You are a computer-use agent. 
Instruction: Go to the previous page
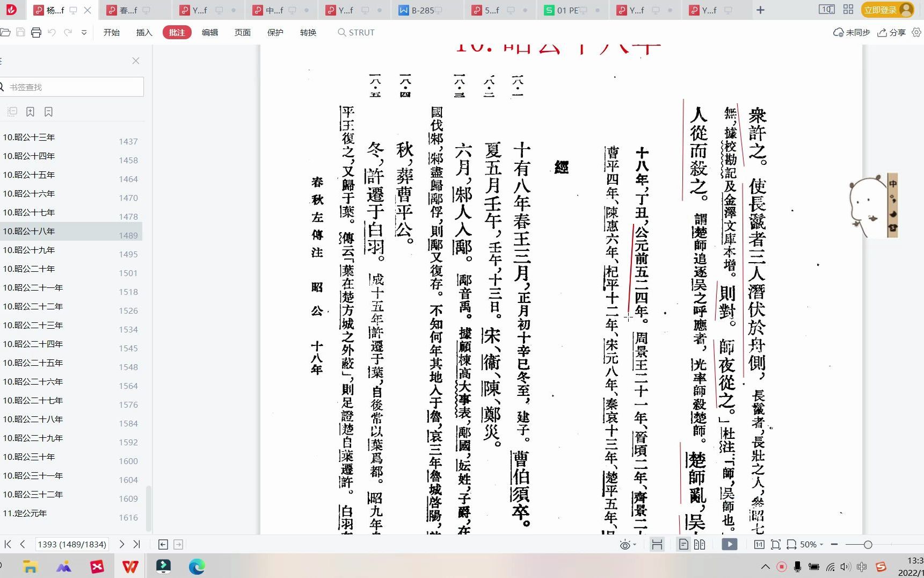coord(23,544)
